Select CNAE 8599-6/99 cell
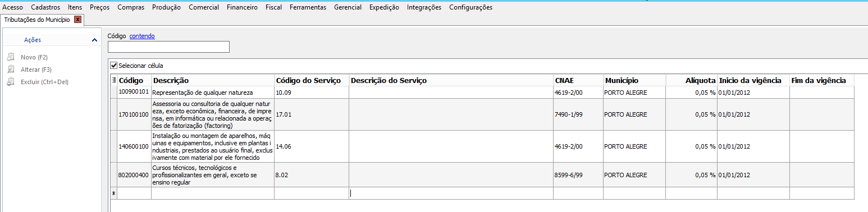 point(578,174)
